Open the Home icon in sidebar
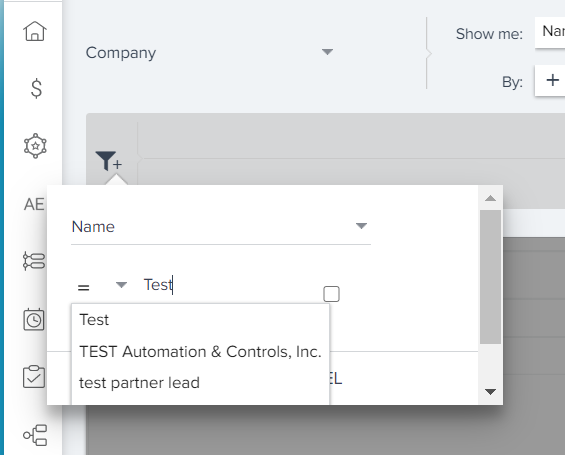Viewport: 565px width, 455px height. click(35, 31)
